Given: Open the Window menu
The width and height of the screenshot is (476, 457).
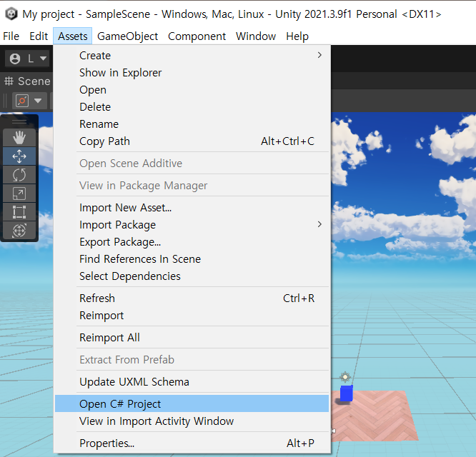Looking at the screenshot, I should point(256,36).
